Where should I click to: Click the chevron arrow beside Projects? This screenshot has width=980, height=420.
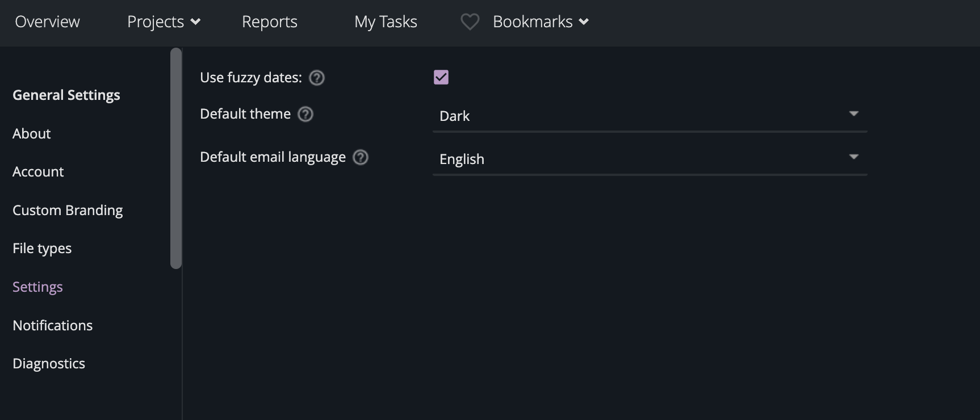(195, 22)
